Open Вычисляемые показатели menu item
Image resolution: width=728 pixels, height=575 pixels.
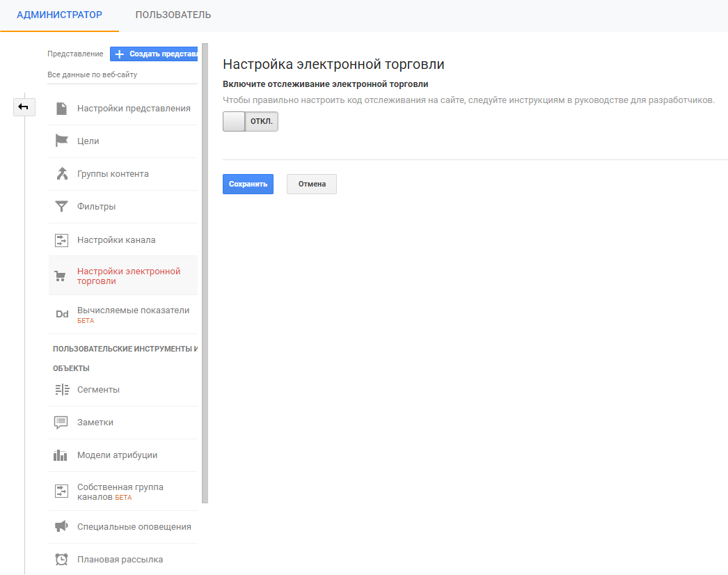point(133,310)
